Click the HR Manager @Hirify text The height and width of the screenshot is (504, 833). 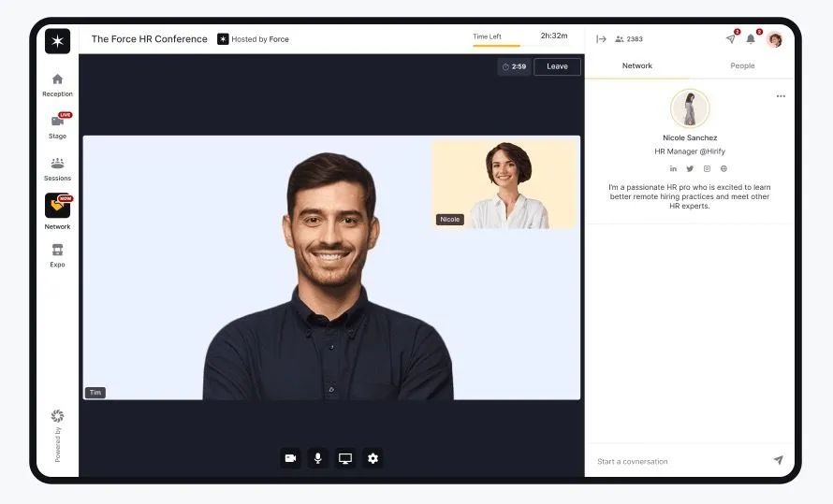pos(690,151)
